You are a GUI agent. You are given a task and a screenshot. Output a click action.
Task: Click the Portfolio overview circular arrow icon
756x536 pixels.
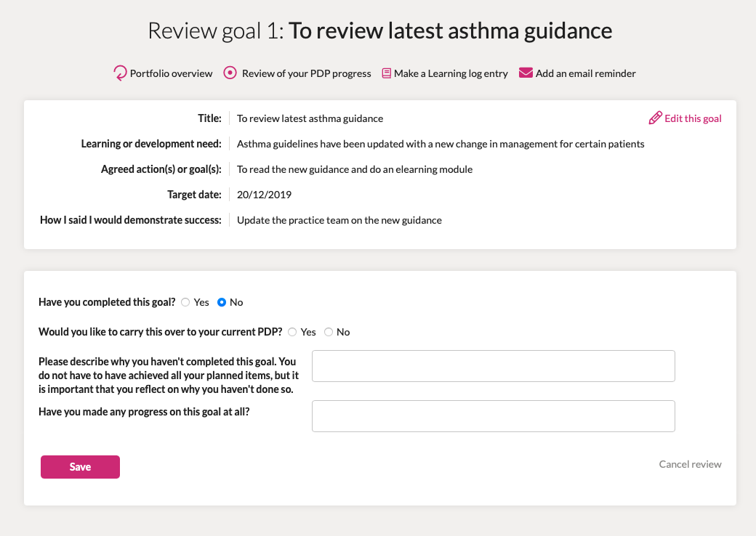tap(120, 73)
